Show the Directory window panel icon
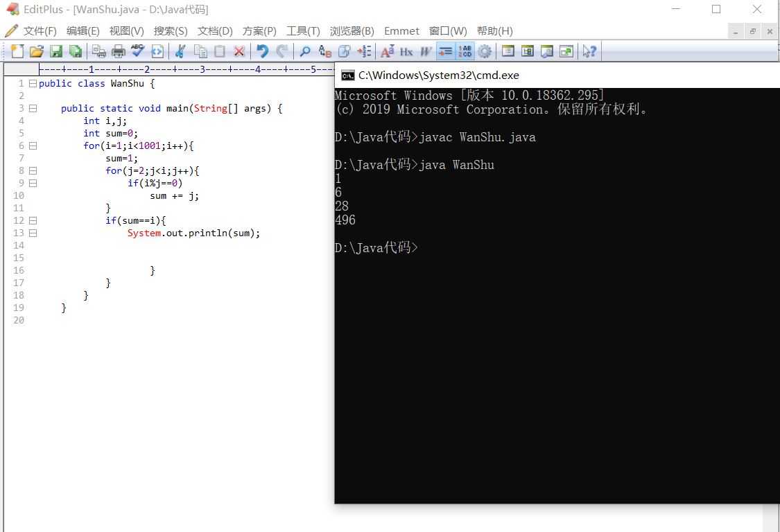 click(508, 51)
